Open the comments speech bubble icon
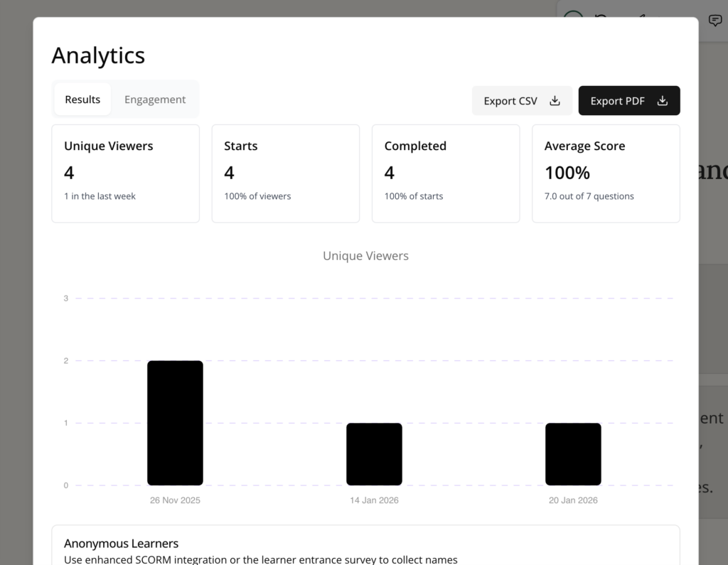This screenshot has height=565, width=728. click(715, 20)
